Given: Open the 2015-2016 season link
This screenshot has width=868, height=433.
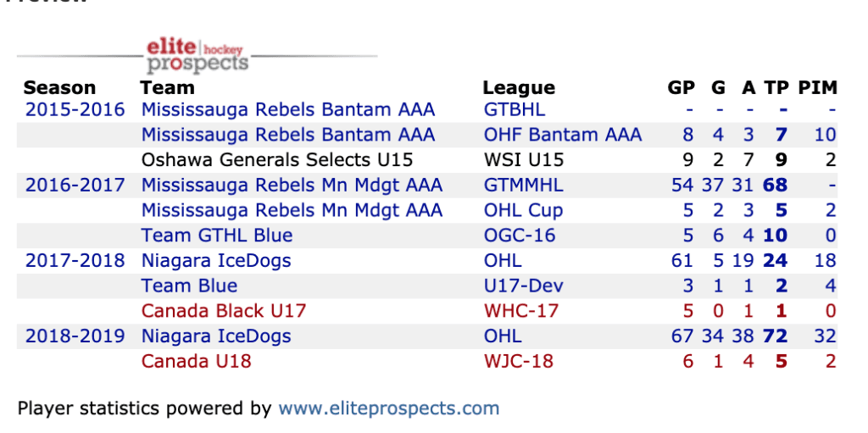Looking at the screenshot, I should [x=75, y=109].
